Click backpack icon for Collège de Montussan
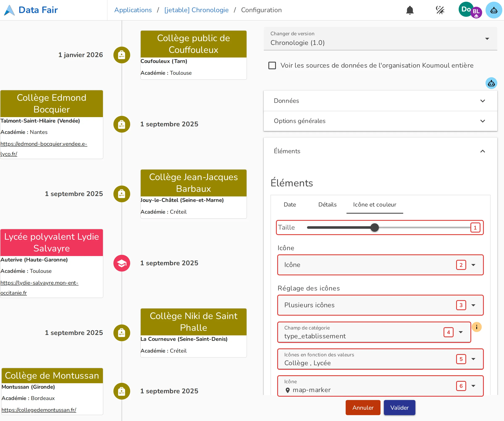This screenshot has height=421, width=504. [122, 391]
